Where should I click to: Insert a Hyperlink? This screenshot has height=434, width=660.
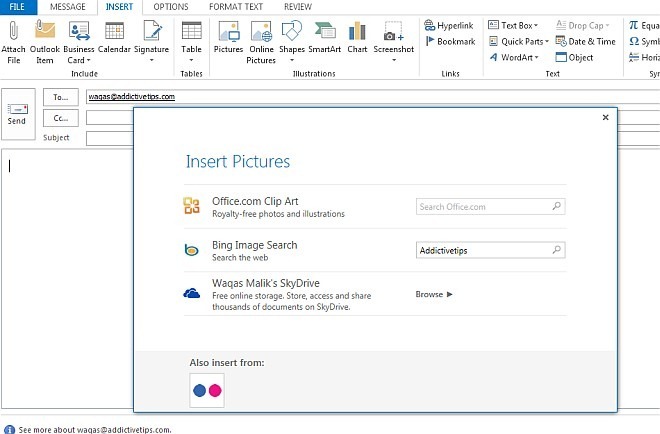pos(449,26)
